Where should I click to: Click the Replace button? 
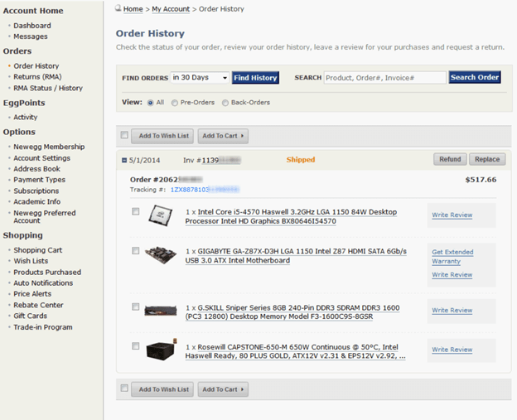point(487,159)
